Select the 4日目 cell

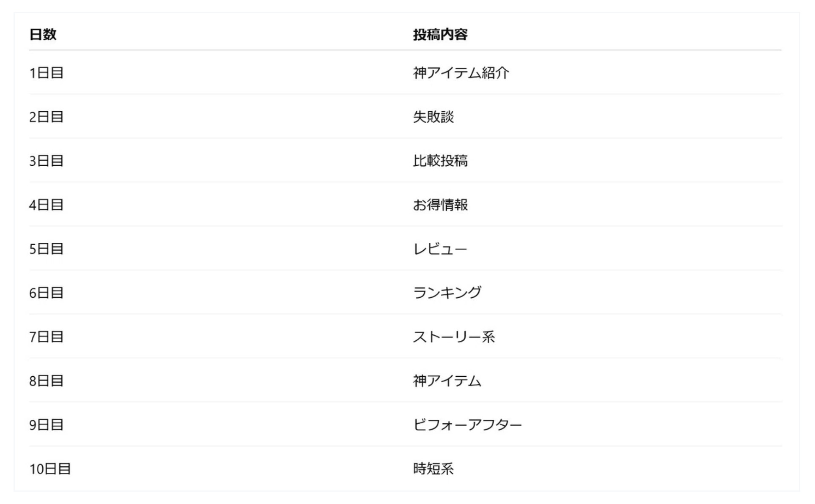[46, 205]
